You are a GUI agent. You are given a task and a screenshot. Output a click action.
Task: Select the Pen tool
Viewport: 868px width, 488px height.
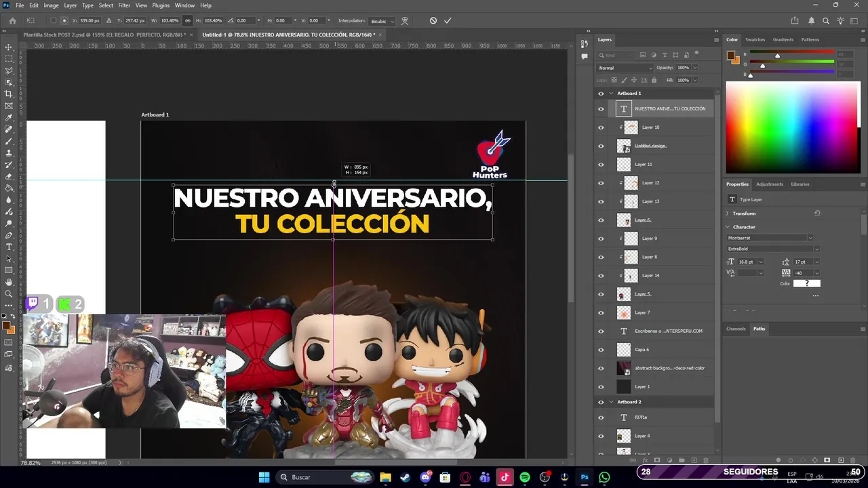[x=9, y=235]
